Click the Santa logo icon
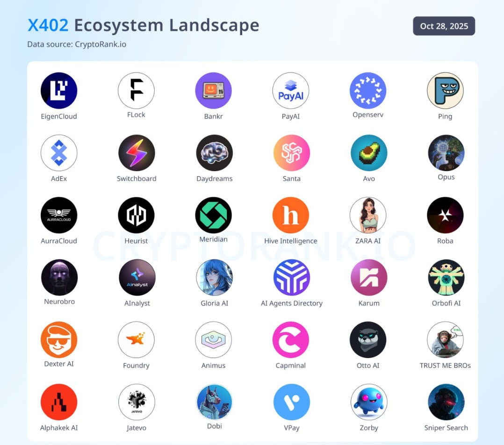Screen dimensions: 504x445 tap(292, 153)
